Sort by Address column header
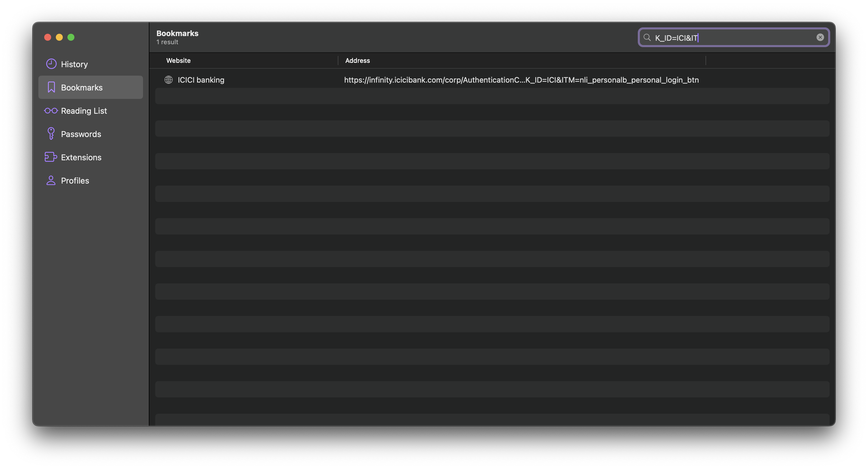 pos(357,61)
